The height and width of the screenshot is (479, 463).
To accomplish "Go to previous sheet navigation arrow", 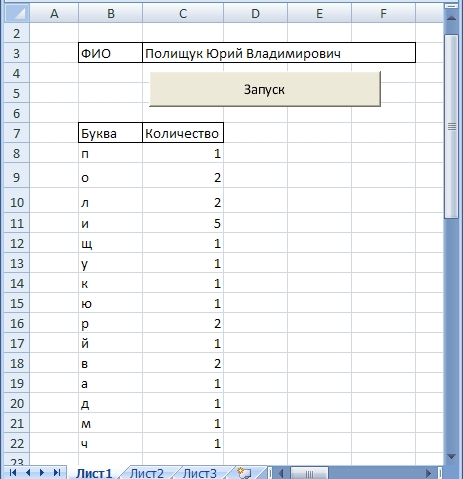I will (28, 473).
